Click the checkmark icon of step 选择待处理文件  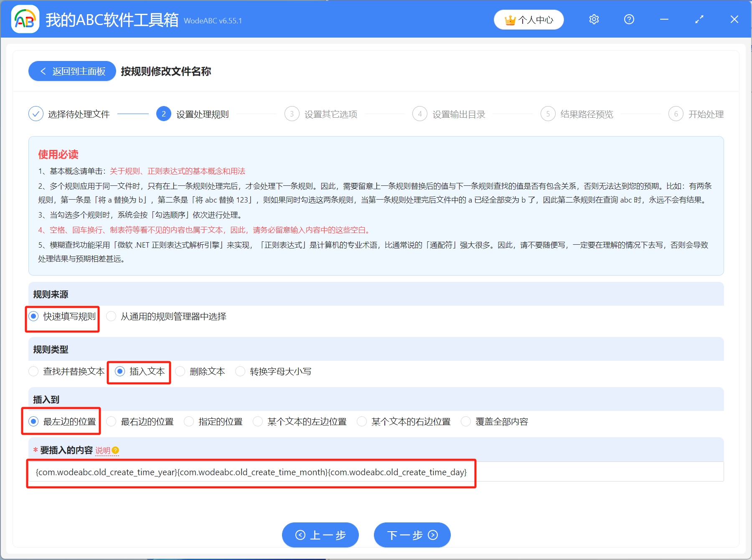click(36, 114)
